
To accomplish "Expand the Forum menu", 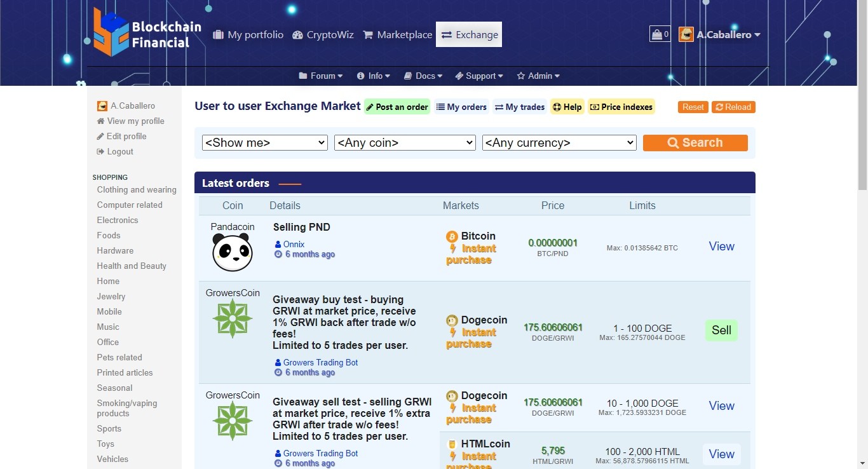I will [321, 76].
